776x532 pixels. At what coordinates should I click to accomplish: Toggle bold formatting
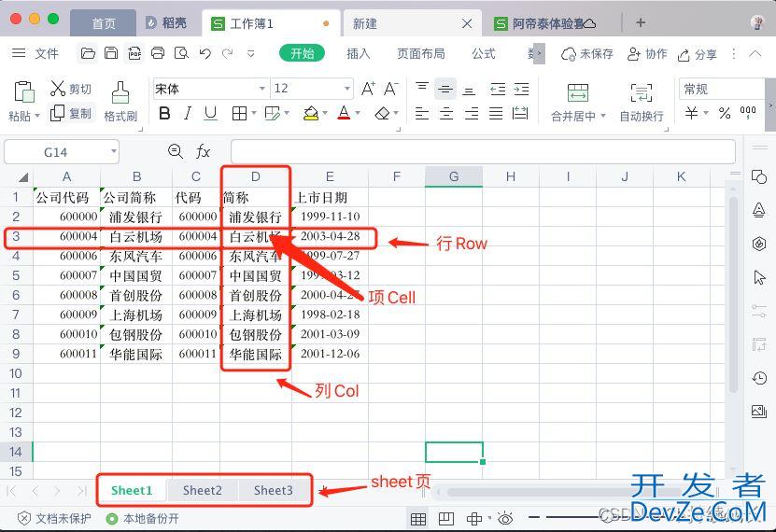point(164,113)
